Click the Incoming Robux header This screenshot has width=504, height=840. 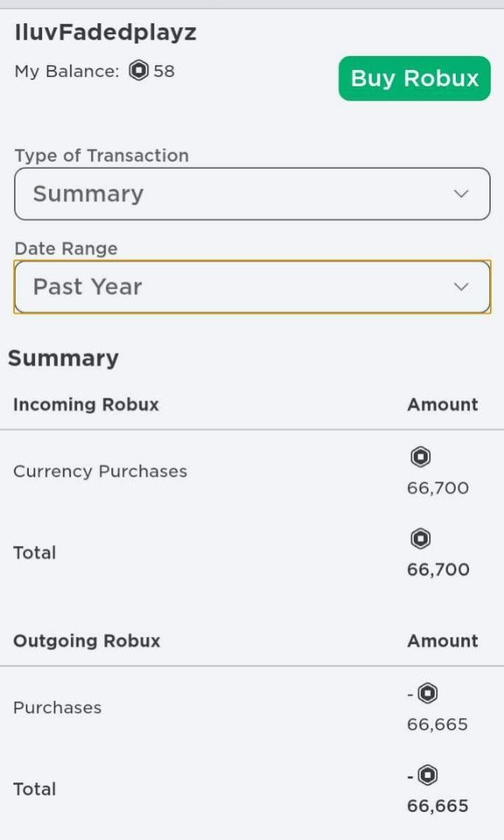[x=86, y=404]
